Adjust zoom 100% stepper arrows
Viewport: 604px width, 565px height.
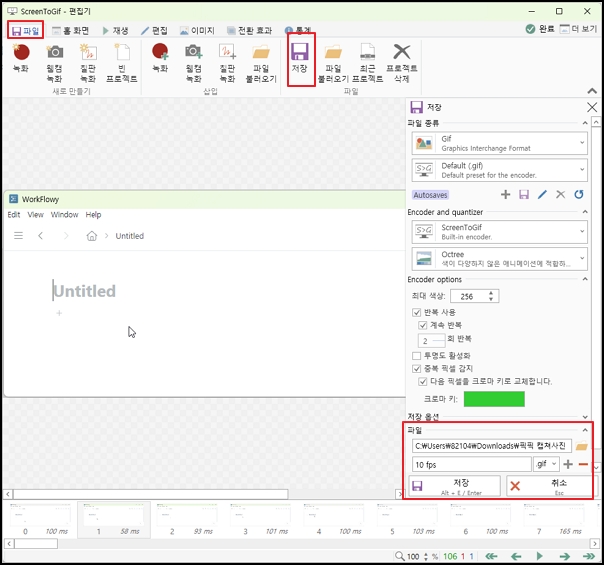[426, 556]
